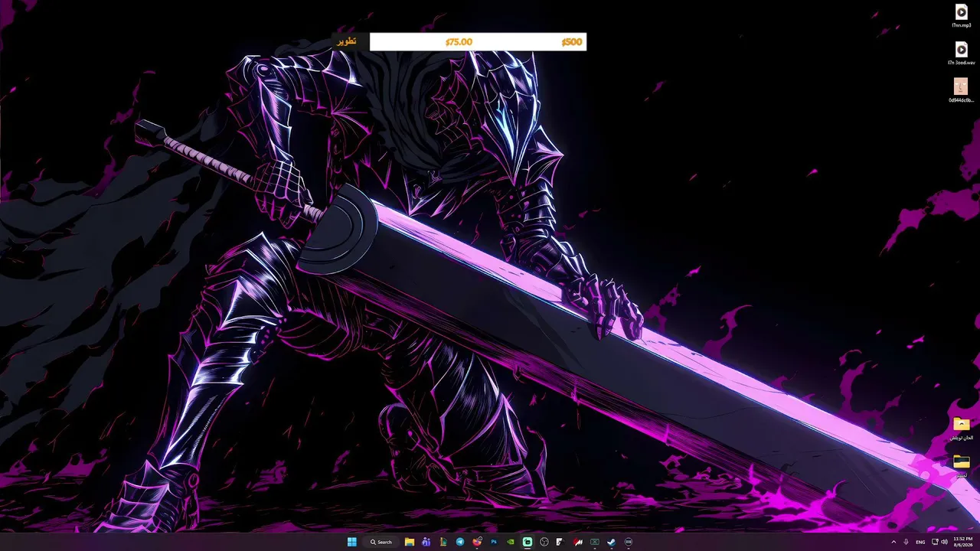This screenshot has width=980, height=551.
Task: Switch to Firefox in the taskbar
Action: point(477,542)
